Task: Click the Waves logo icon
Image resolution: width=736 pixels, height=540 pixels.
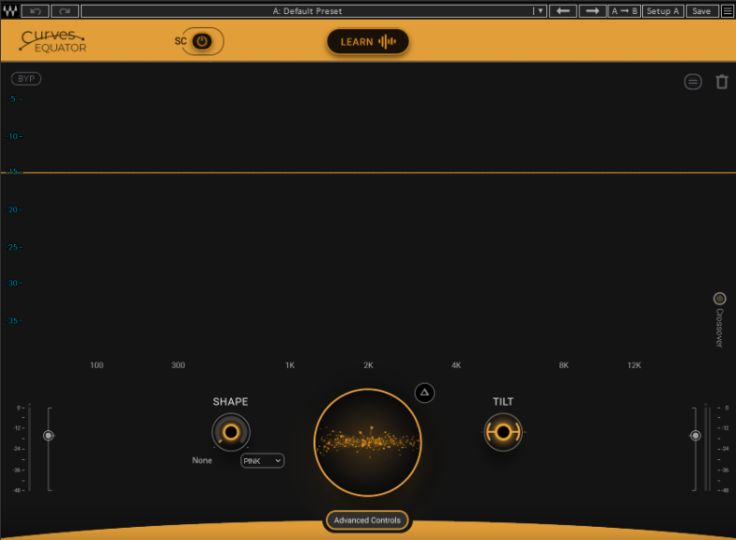Action: tap(10, 11)
